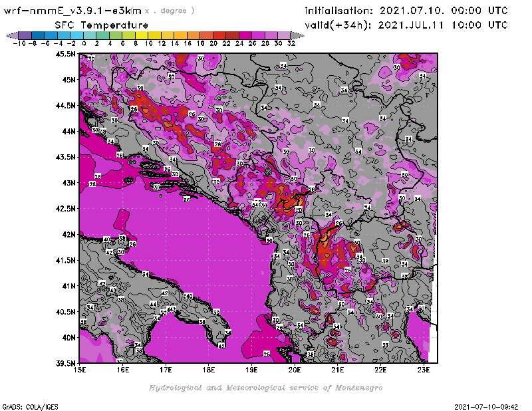Click the "41.5N" latitude label
Image resolution: width=532 pixels, height=411 pixels.
coord(65,260)
